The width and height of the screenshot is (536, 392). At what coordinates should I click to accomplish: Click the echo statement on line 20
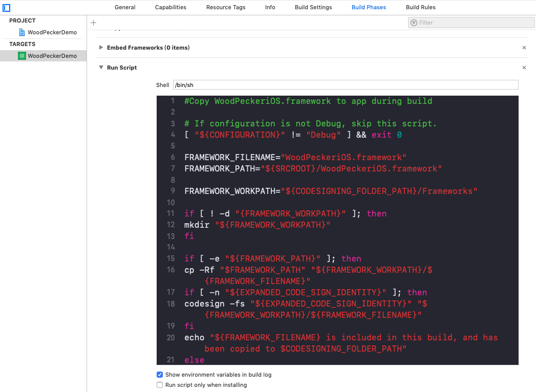click(341, 343)
